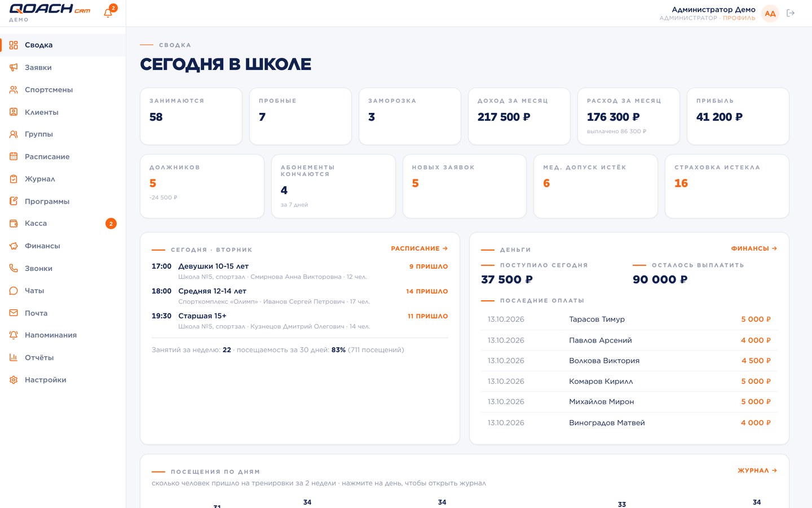812x508 pixels.
Task: Follow the ЖУРНАЛ → link
Action: [x=757, y=470]
